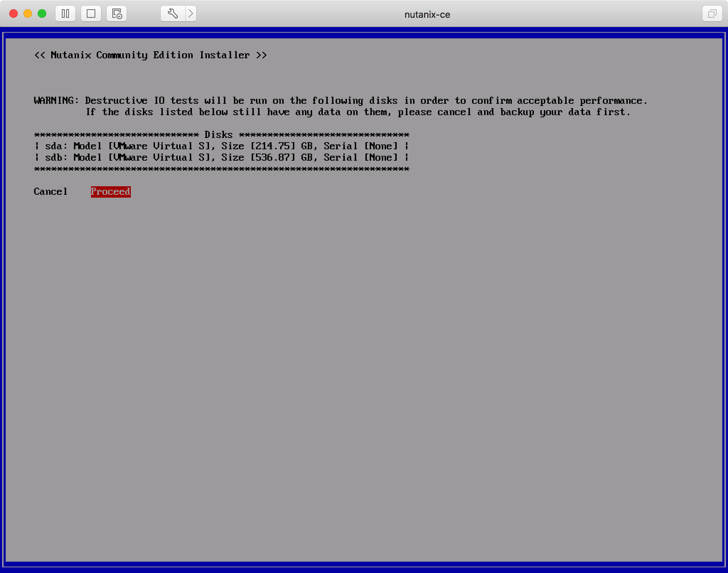728x573 pixels.
Task: Minimize the window with yellow button
Action: pyautogui.click(x=28, y=14)
